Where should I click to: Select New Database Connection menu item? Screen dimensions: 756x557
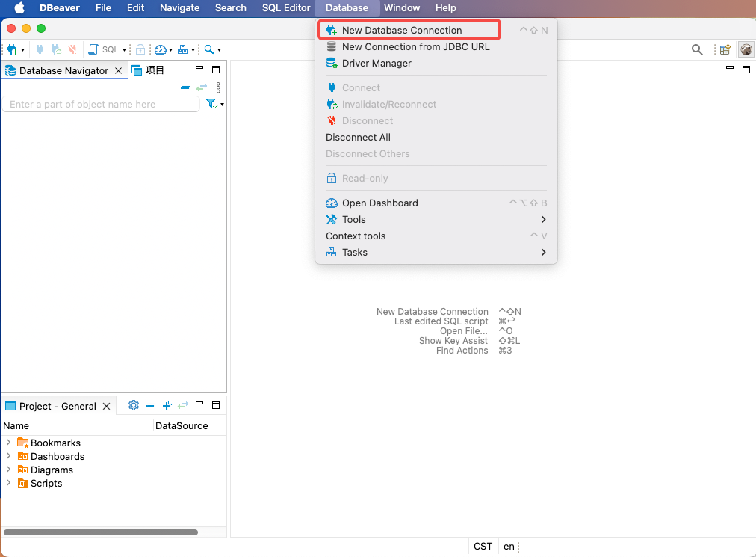click(402, 30)
